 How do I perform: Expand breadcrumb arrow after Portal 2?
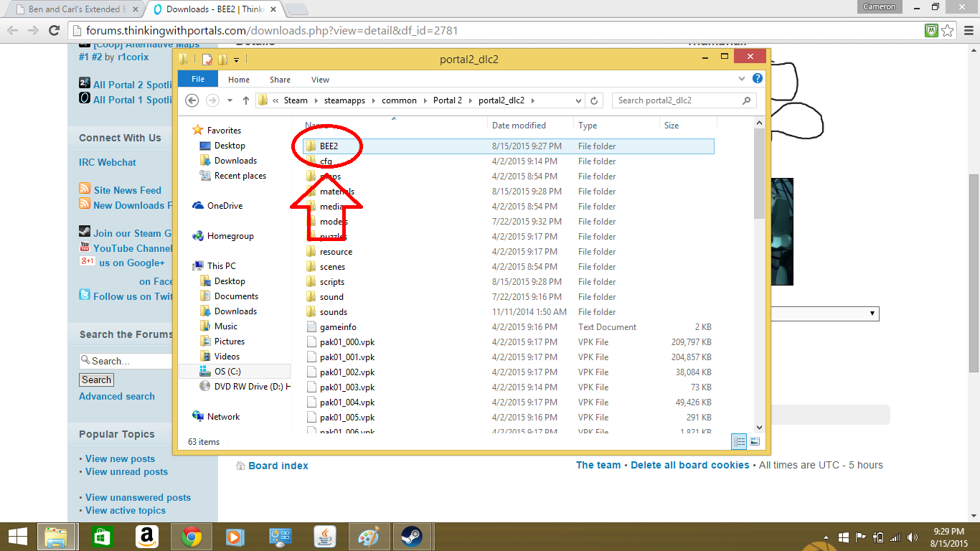(471, 100)
